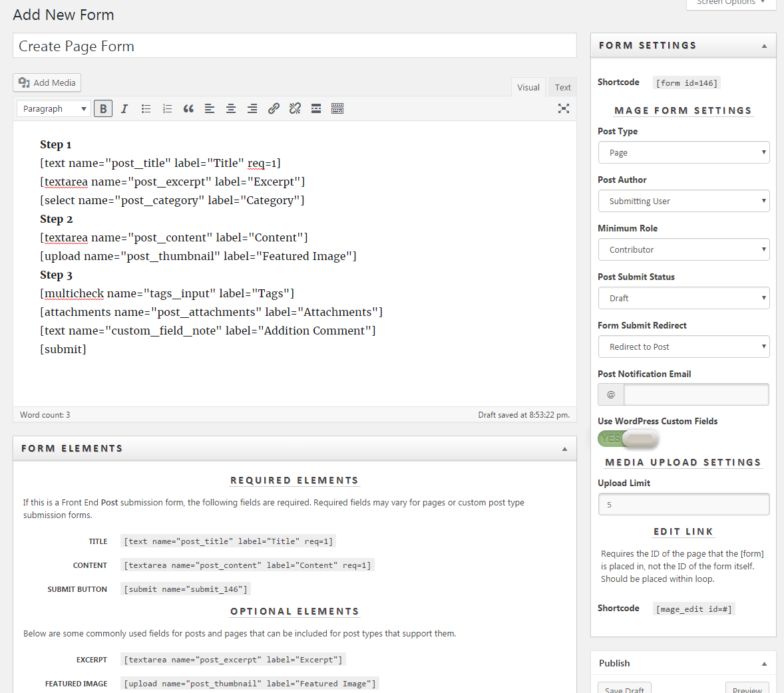
Task: Open the Minimum Role dropdown
Action: (684, 249)
